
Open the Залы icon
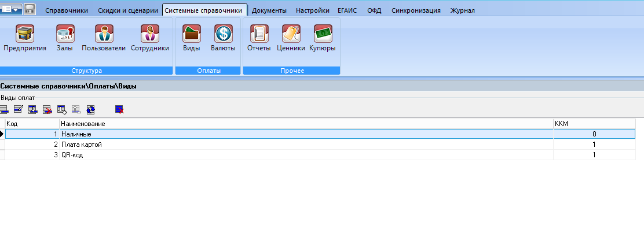[x=65, y=33]
